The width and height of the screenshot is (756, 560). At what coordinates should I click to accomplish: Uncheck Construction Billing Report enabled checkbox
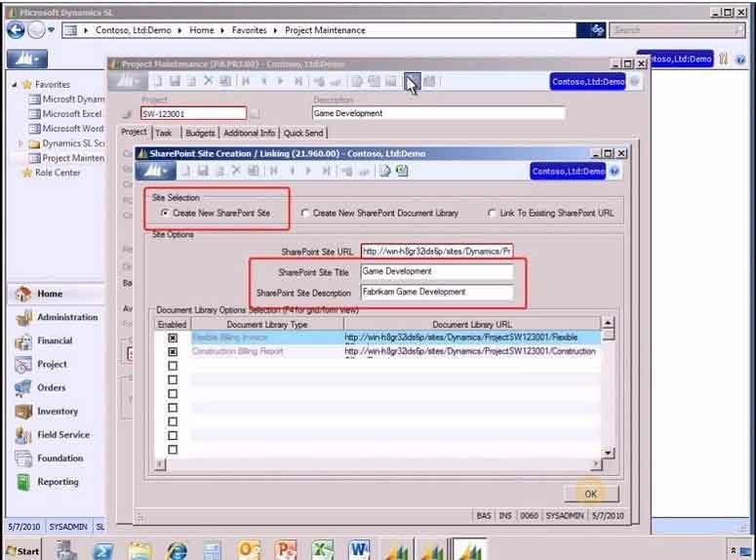pyautogui.click(x=173, y=351)
